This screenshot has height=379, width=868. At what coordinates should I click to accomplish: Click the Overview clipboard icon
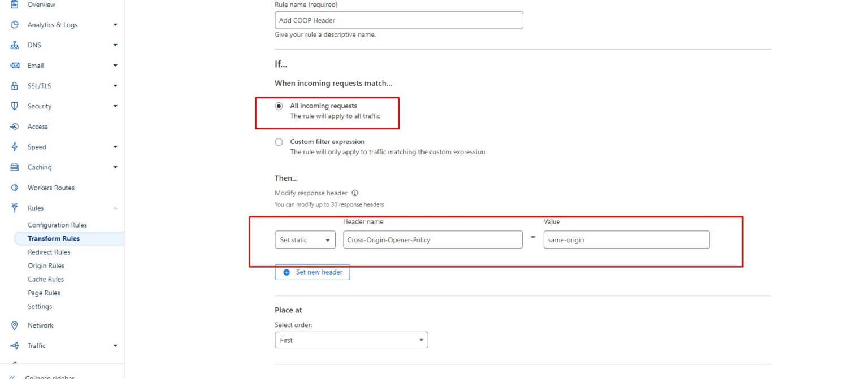pyautogui.click(x=15, y=4)
